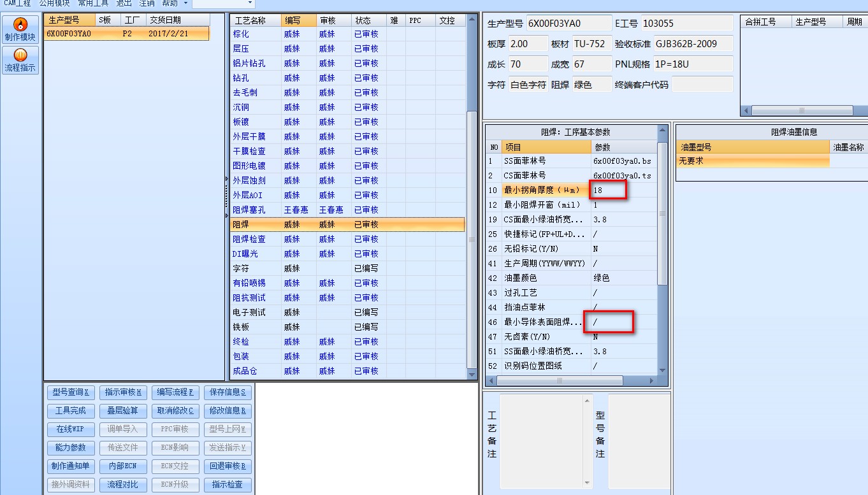Select the 阻焊塞孔 process row
This screenshot has height=495, width=868.
coord(348,210)
